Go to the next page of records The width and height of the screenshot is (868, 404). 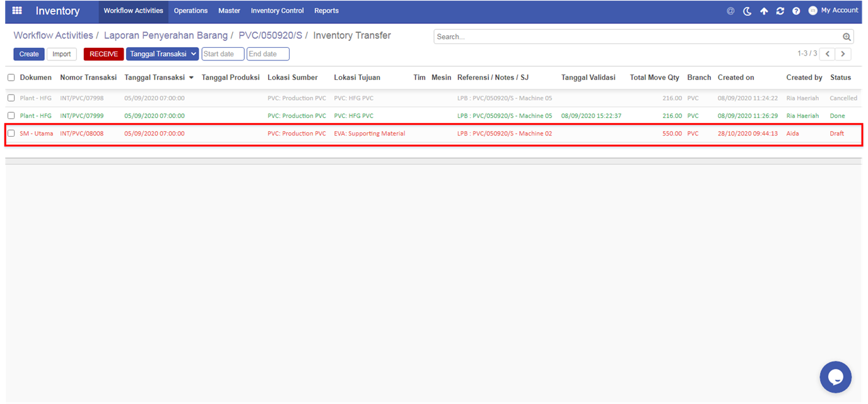pyautogui.click(x=843, y=54)
